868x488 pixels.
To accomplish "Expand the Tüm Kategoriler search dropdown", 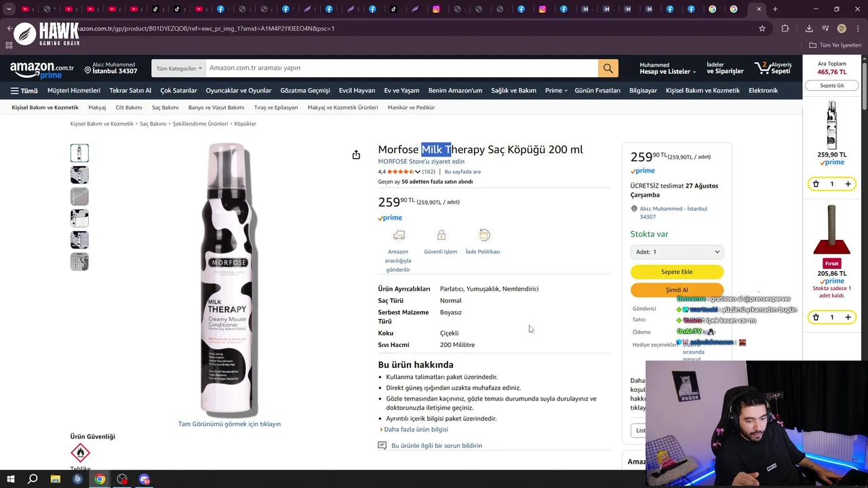I will click(179, 68).
